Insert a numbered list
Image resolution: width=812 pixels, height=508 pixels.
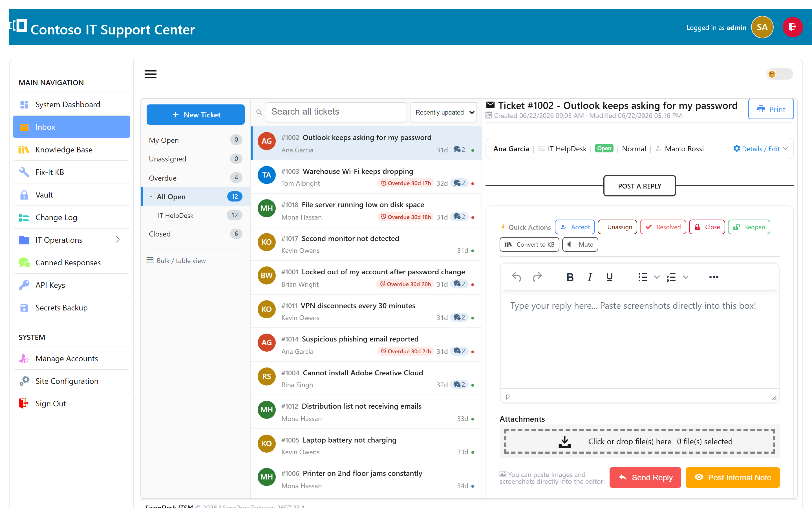[x=671, y=277]
